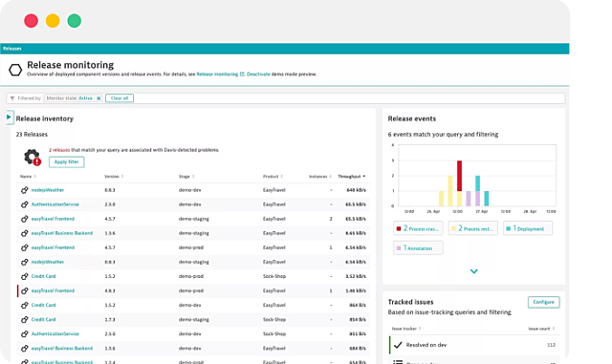Viewport: 612px width, 364px height.
Task: Click release icon for easyTravel Frontend 4.5.7 demo-staging
Action: [x=24, y=219]
